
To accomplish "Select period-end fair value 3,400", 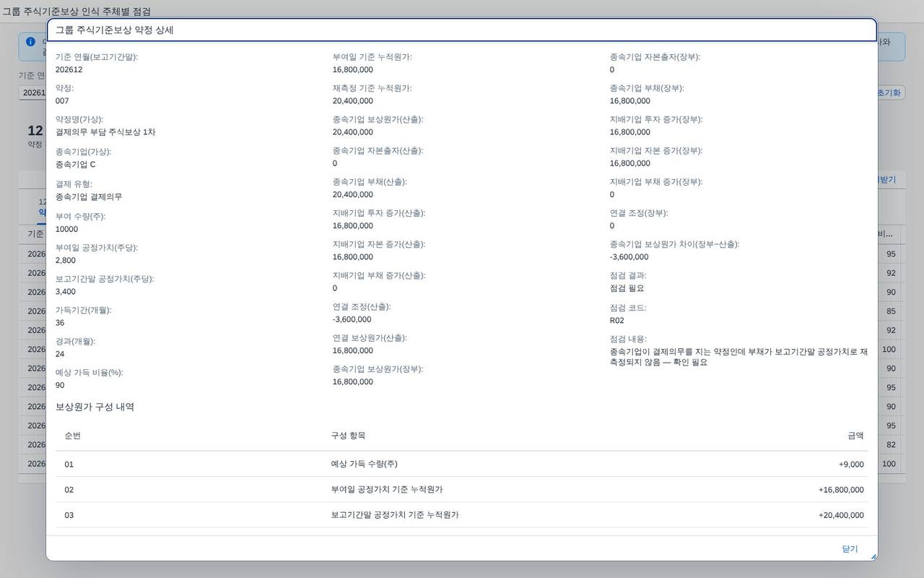I will [66, 292].
